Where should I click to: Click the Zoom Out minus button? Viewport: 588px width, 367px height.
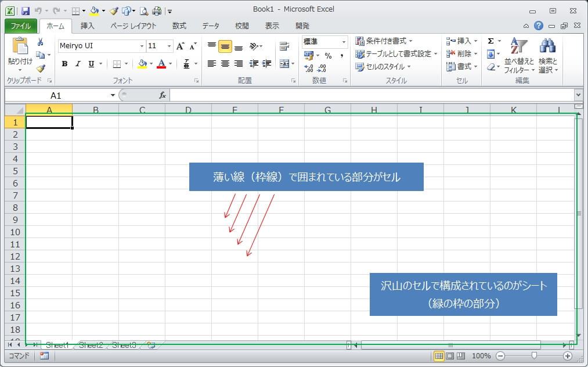(500, 356)
